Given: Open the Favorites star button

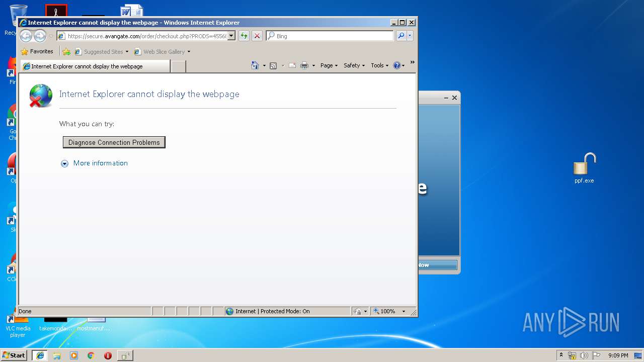Looking at the screenshot, I should pos(37,51).
